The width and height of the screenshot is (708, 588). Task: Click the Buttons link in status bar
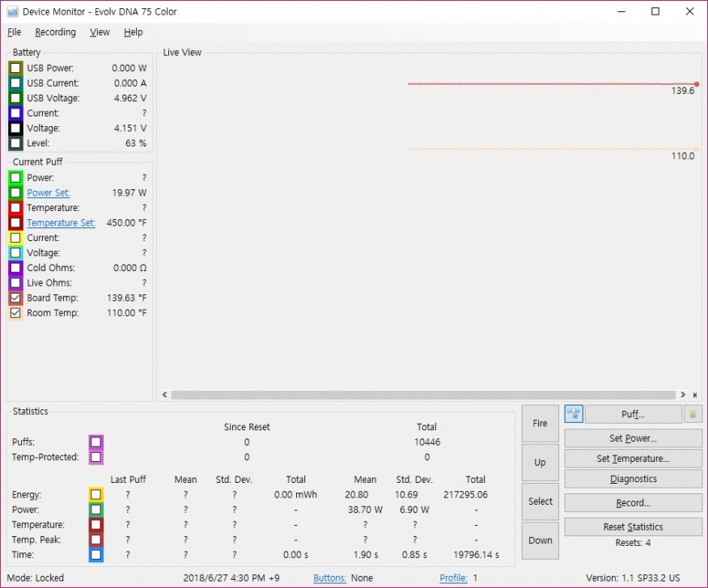click(329, 578)
